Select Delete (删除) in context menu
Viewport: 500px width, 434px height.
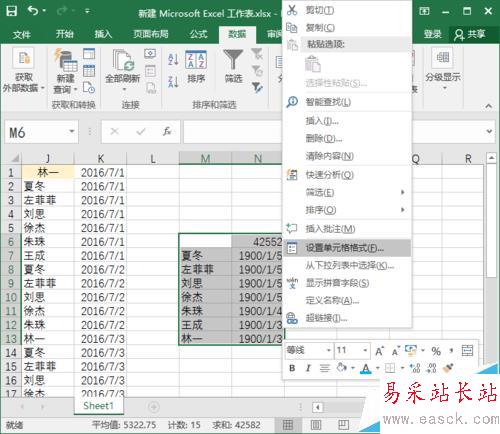(x=347, y=138)
